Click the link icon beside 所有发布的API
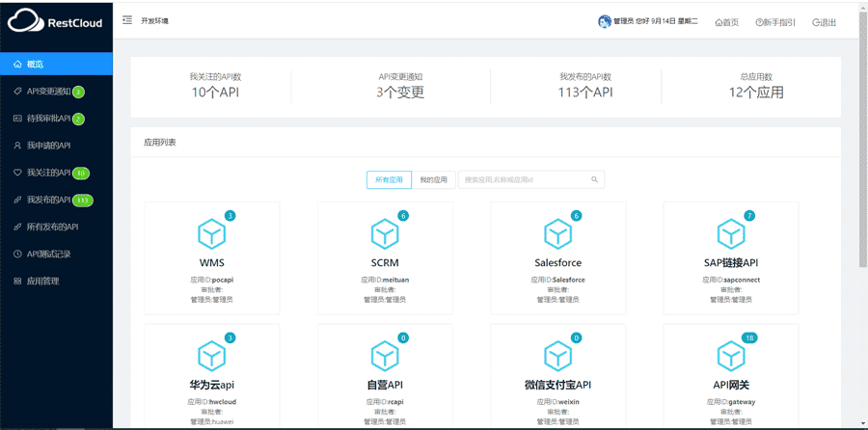This screenshot has width=868, height=430. pyautogui.click(x=17, y=227)
